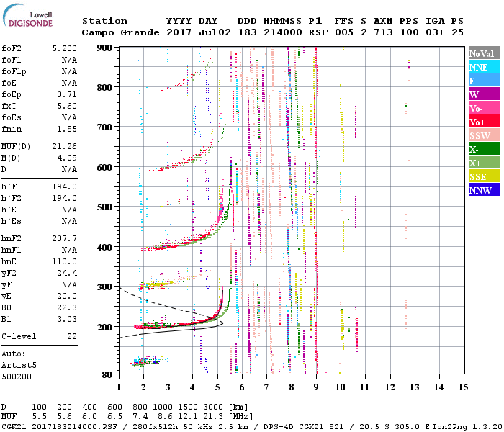
Task: Select the MUF(D) value 21.26
Action: (x=64, y=146)
